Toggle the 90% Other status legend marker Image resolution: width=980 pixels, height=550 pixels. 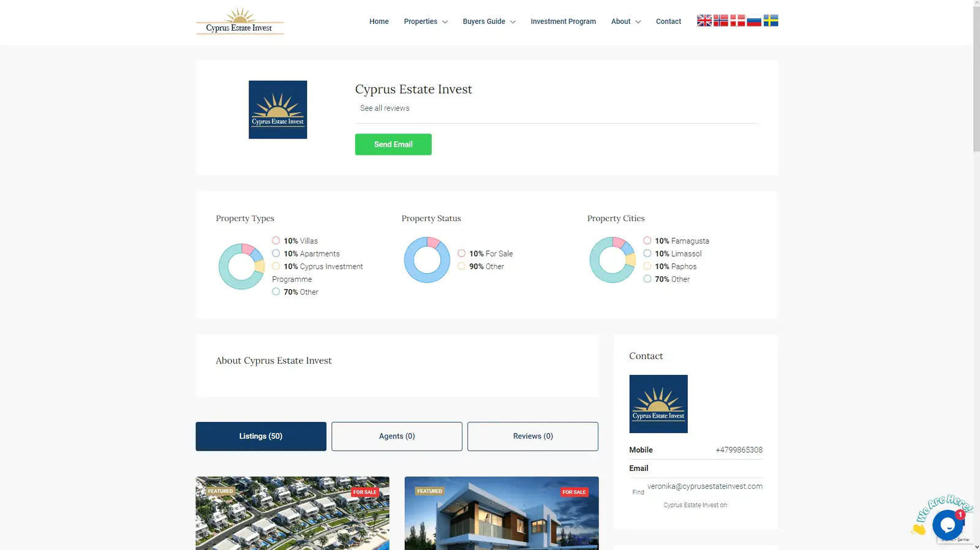click(461, 266)
